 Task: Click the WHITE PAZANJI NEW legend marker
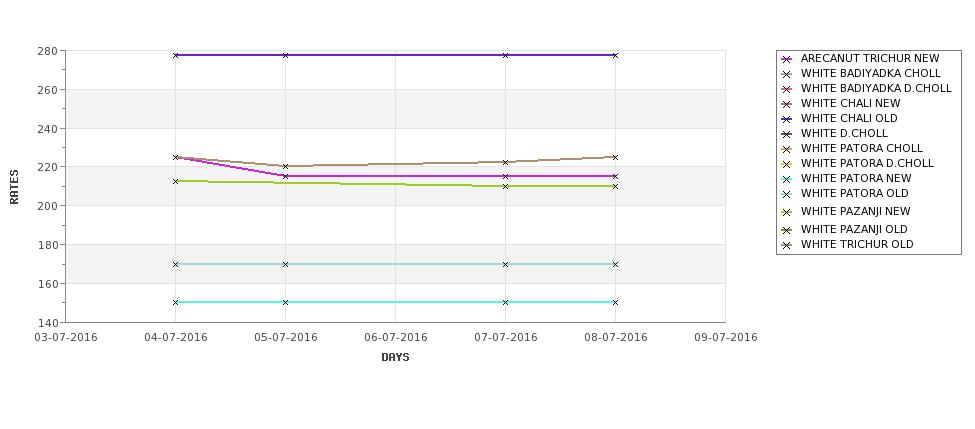click(787, 212)
